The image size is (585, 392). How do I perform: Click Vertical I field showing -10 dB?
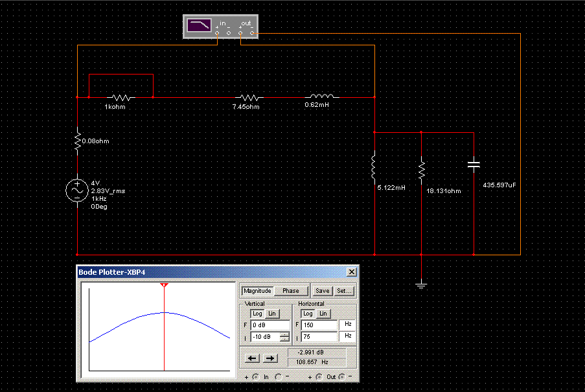[x=266, y=337]
